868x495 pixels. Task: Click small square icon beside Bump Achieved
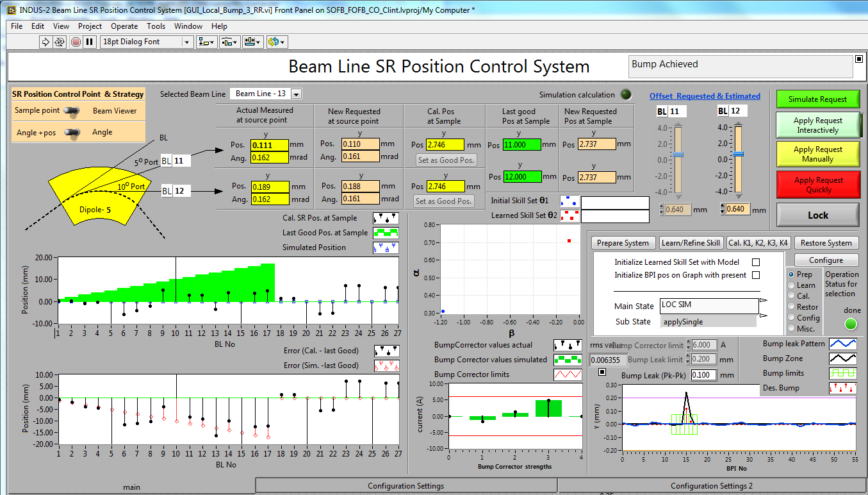859,59
